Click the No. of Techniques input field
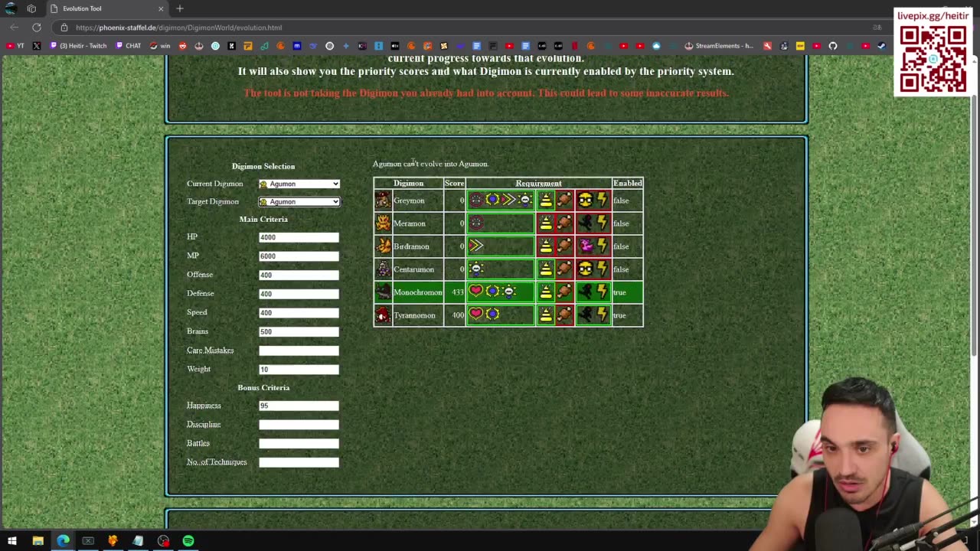This screenshot has width=980, height=551. [x=299, y=462]
